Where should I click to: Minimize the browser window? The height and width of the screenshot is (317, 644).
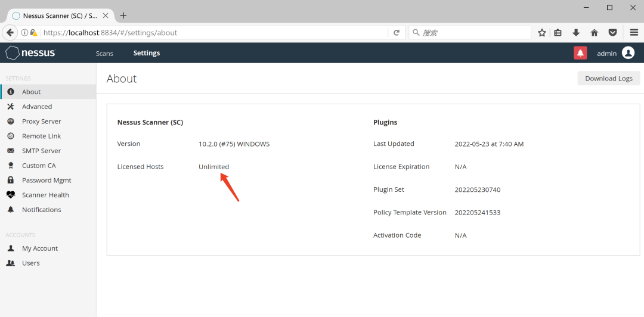586,7
